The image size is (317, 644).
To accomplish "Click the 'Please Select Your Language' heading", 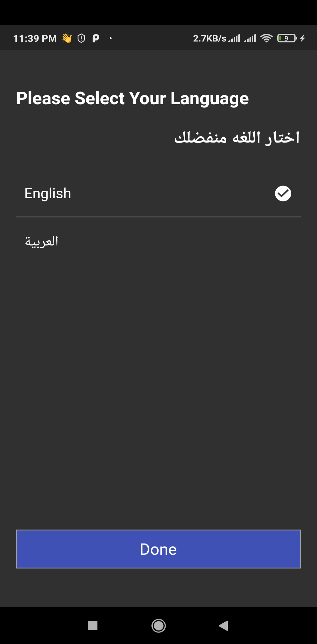I will pos(133,98).
